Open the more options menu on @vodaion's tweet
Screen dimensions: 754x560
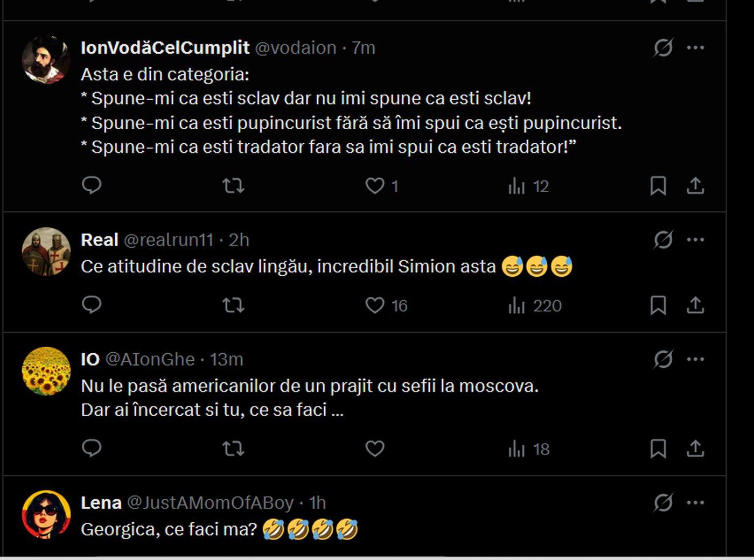(695, 47)
